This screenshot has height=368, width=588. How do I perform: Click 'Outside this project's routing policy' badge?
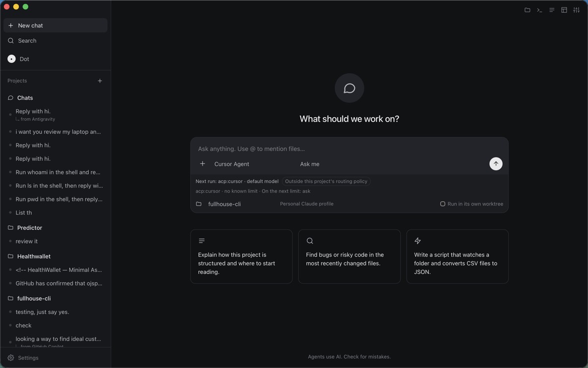pyautogui.click(x=326, y=181)
